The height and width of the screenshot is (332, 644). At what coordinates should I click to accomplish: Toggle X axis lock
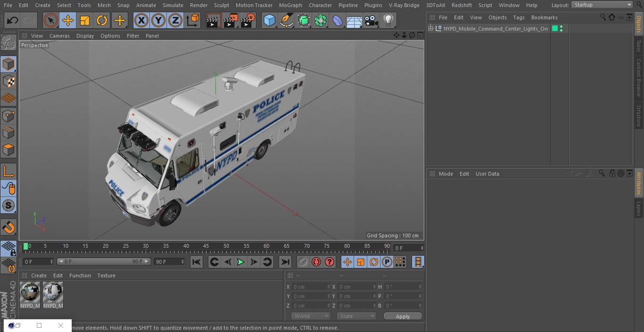141,20
